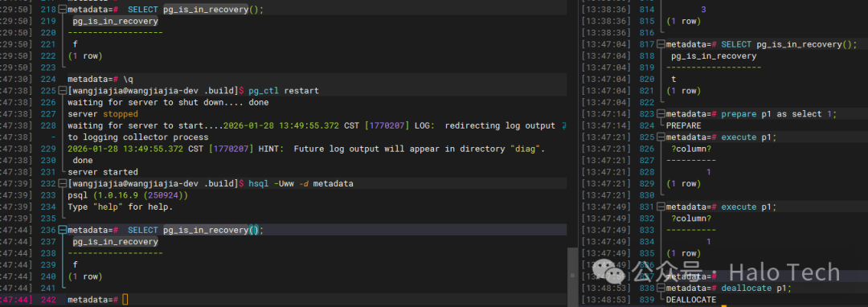Collapse fold at prepare p1 line 823
The height and width of the screenshot is (307, 868).
pyautogui.click(x=661, y=114)
